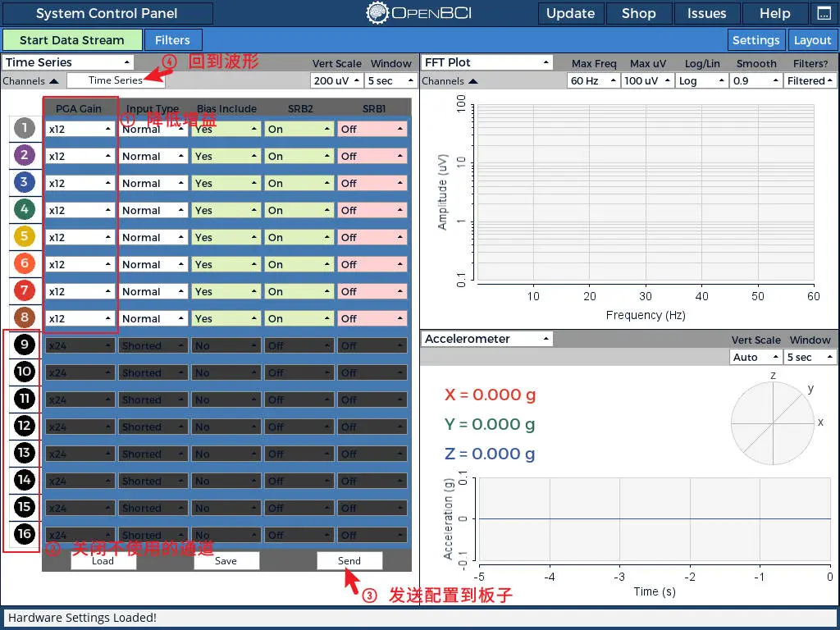Change Accelerometer Vert Scale Auto dropdown

click(756, 358)
